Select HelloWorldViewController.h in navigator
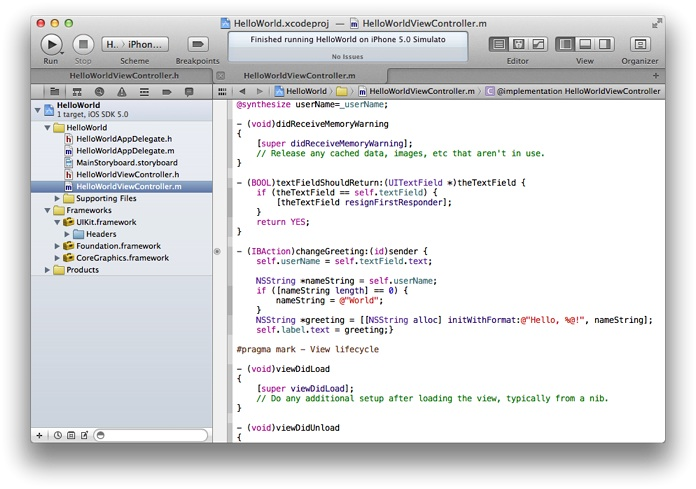The height and width of the screenshot is (489, 696). [122, 175]
